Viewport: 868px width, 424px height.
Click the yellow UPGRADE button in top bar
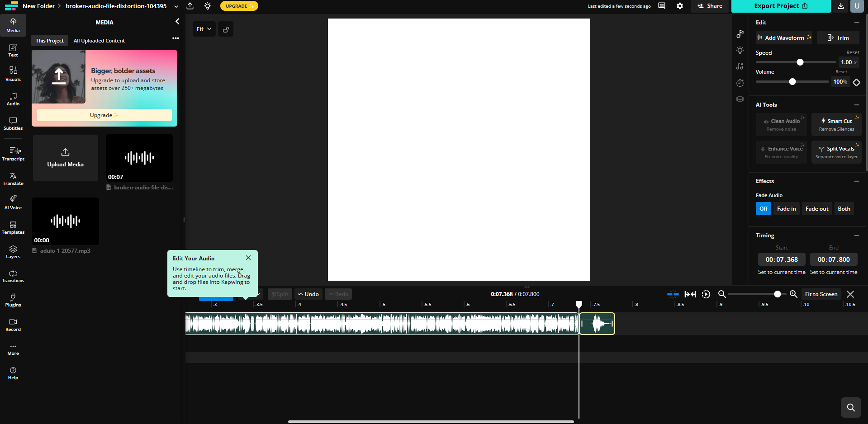[x=239, y=6]
